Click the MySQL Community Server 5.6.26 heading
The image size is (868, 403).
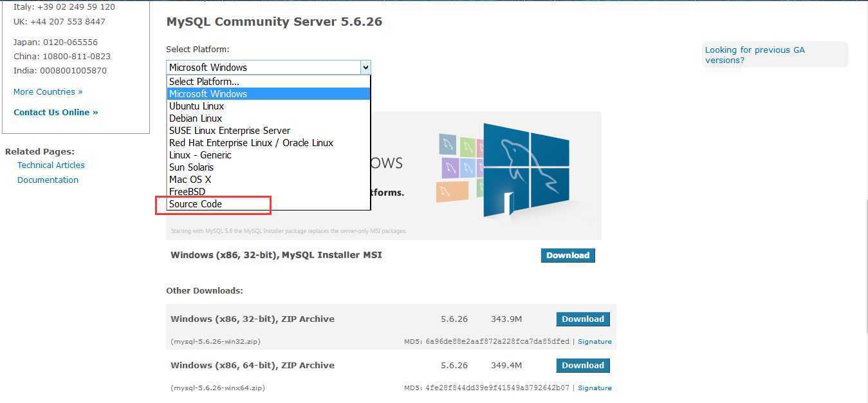pos(274,22)
